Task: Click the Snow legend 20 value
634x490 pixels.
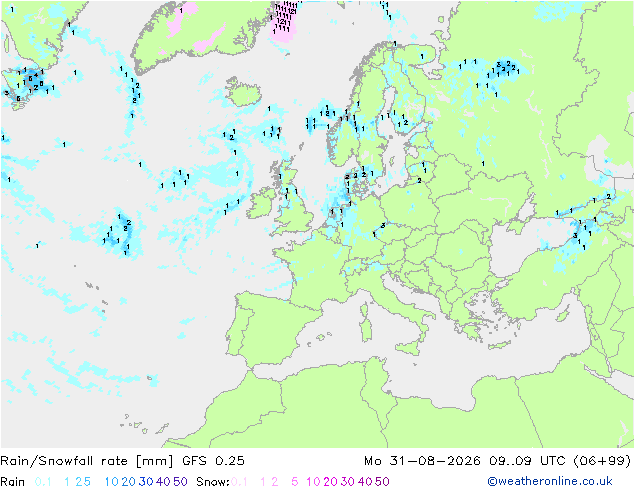Action: point(330,482)
